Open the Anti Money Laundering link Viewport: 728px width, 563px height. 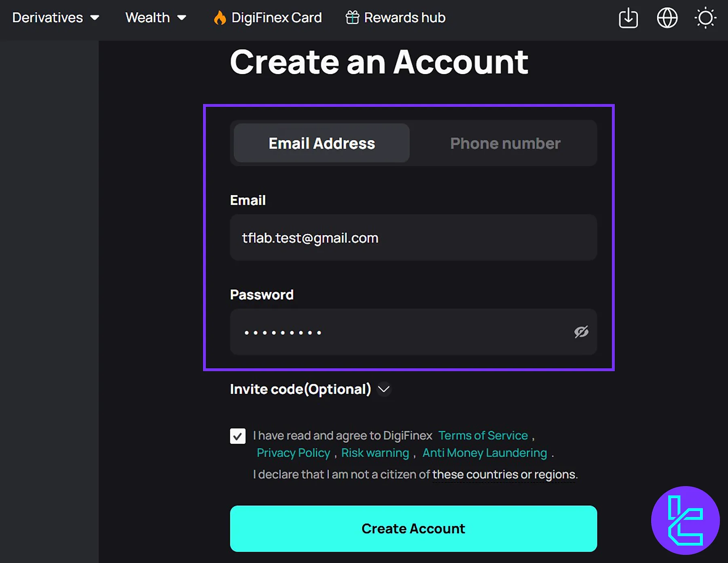click(485, 453)
